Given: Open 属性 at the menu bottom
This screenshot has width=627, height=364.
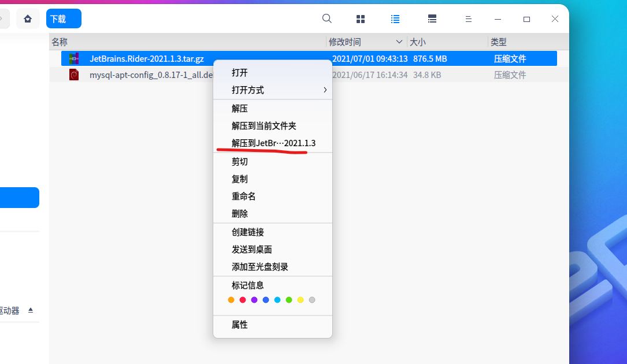Looking at the screenshot, I should click(x=240, y=325).
